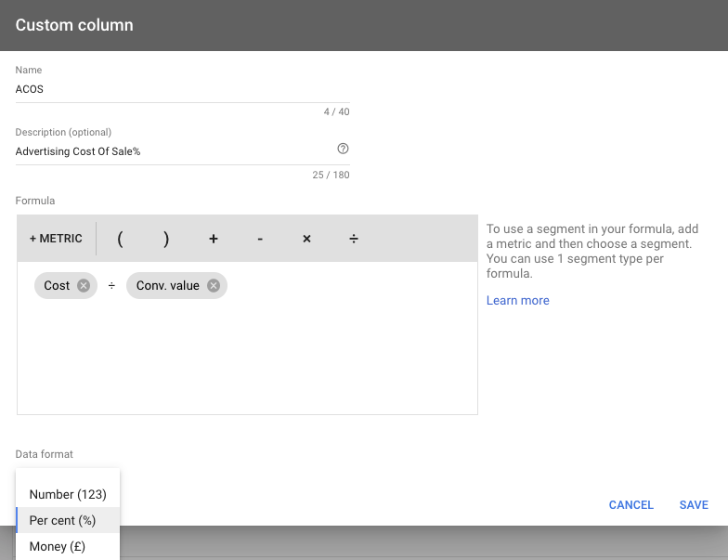This screenshot has width=728, height=560.
Task: Choose Per cent (%) data format
Action: tap(68, 520)
